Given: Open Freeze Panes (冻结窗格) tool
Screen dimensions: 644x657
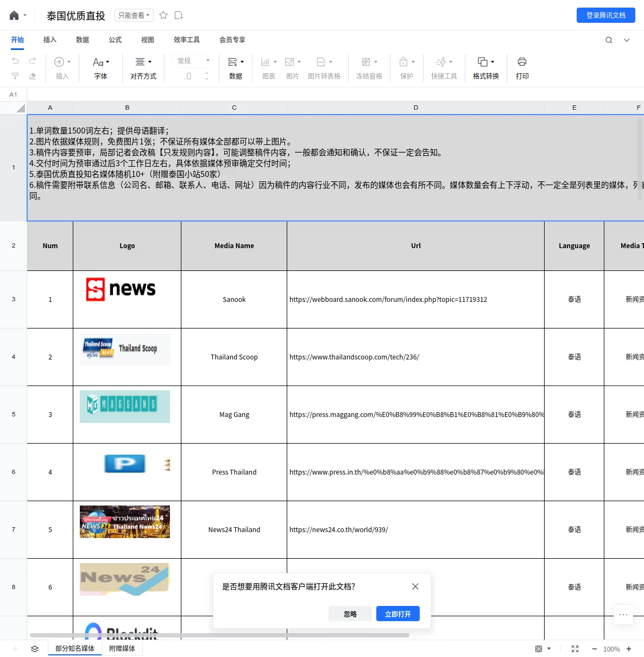Looking at the screenshot, I should [369, 68].
